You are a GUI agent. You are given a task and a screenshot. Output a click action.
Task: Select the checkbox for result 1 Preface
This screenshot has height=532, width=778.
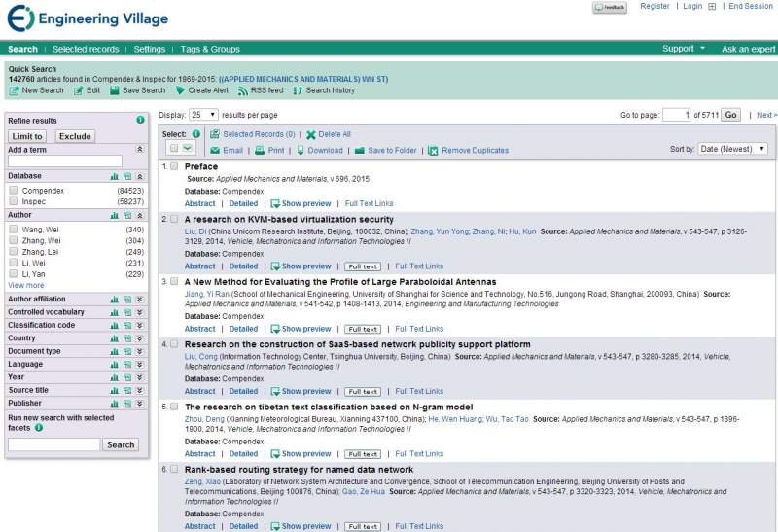pos(174,166)
